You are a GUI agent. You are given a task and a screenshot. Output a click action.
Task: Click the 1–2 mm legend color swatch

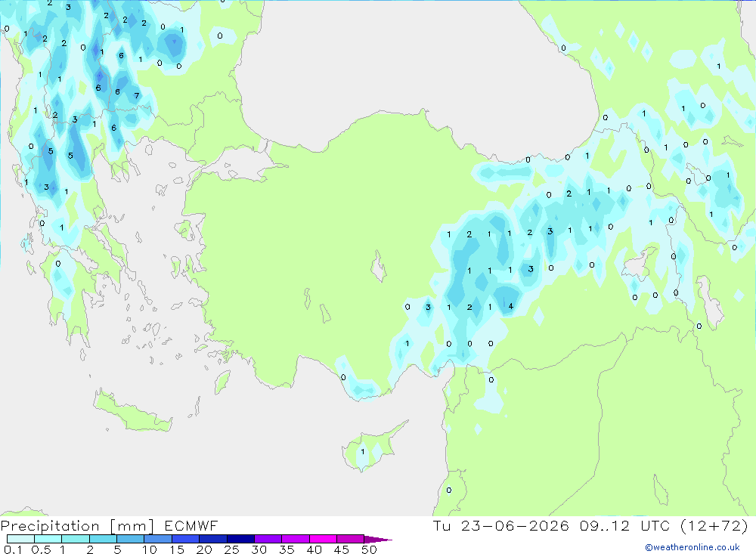[76, 539]
